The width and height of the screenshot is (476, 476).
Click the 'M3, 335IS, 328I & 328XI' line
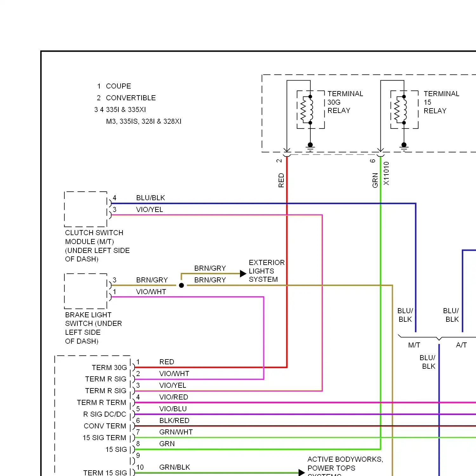(144, 121)
